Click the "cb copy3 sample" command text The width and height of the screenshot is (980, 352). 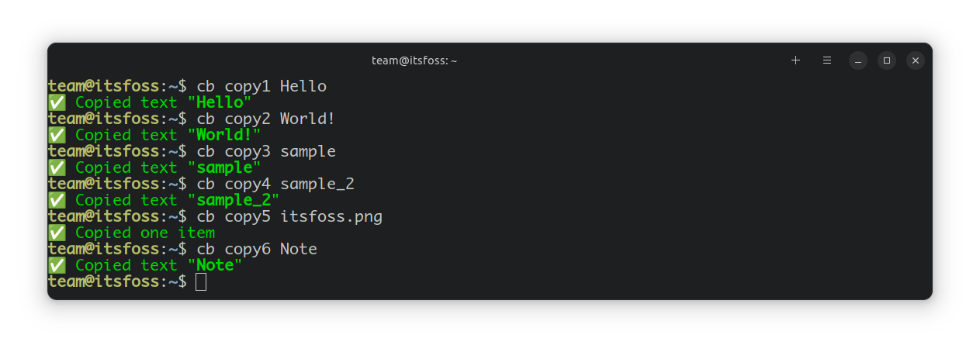(x=265, y=151)
